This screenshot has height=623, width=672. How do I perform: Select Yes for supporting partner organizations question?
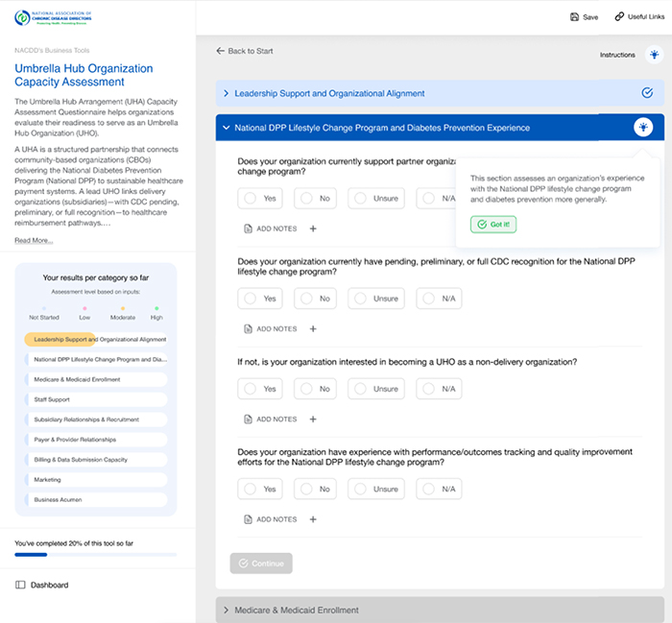(260, 199)
